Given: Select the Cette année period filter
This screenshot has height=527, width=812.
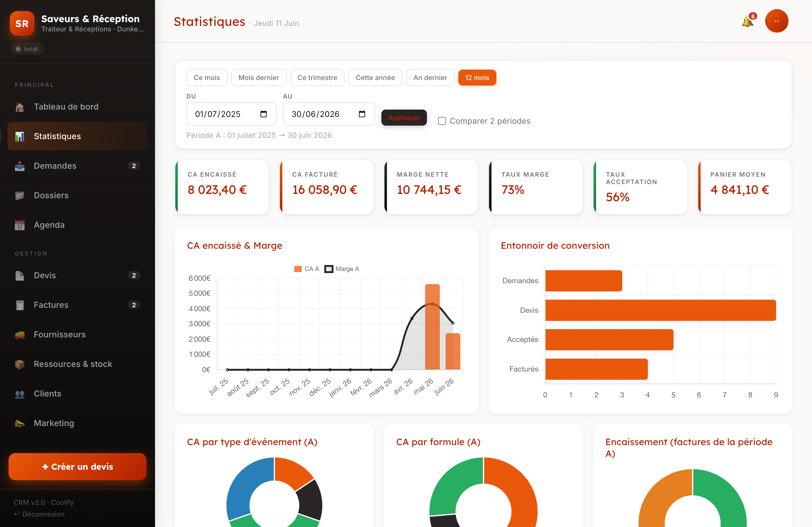Looking at the screenshot, I should pos(375,78).
